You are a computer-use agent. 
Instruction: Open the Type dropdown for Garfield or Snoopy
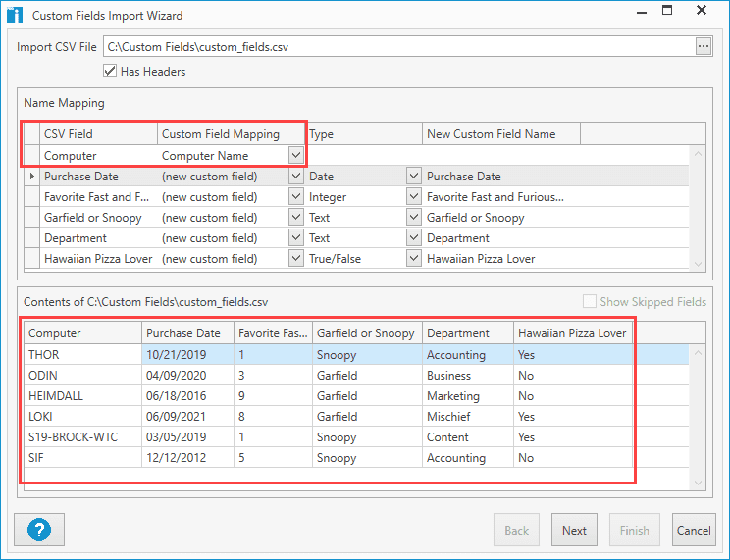[413, 217]
